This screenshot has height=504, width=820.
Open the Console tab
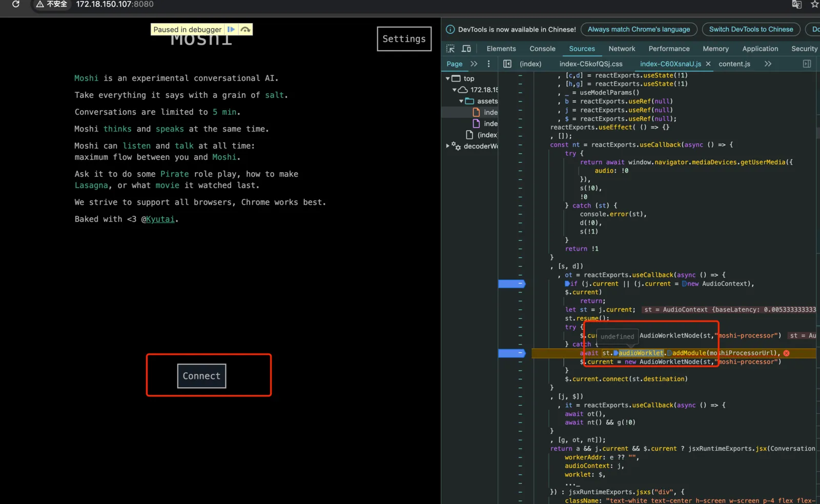pyautogui.click(x=542, y=49)
